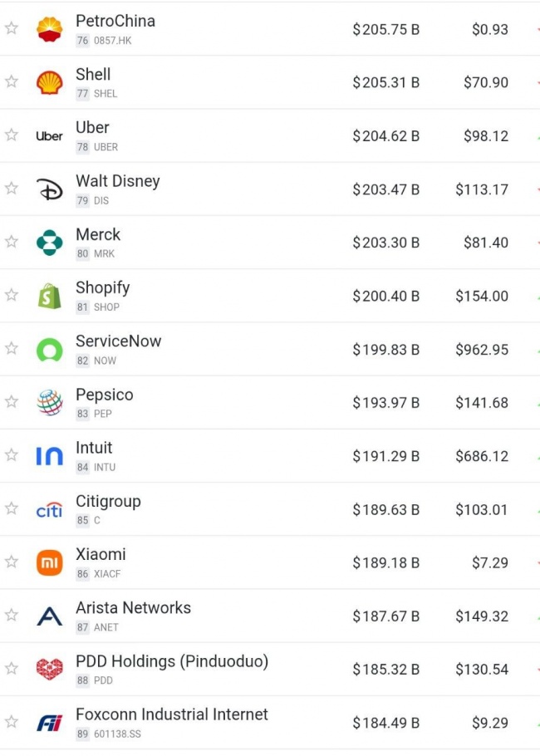The image size is (540, 756).
Task: Click the Foxconn Industrial Internet logo
Action: (x=49, y=723)
